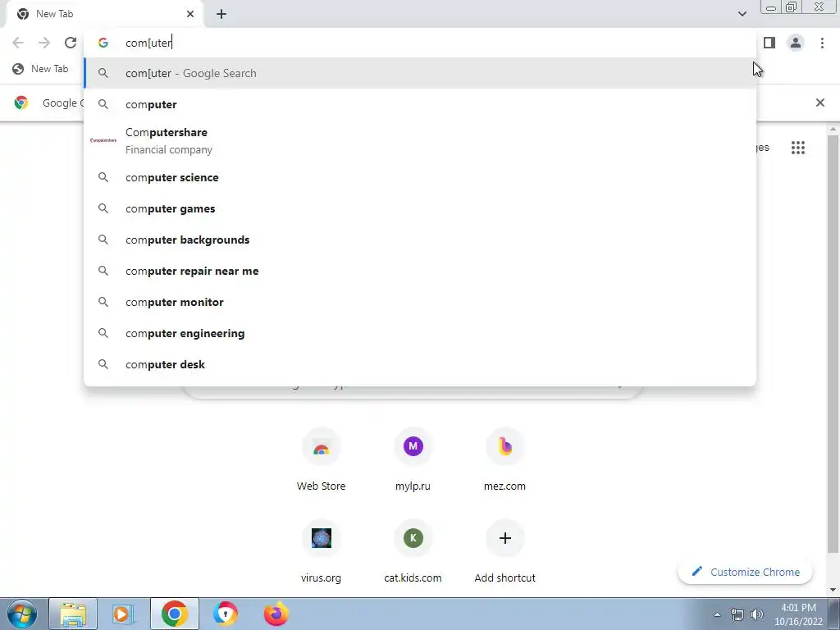Open the cat.kids.com shortcut
Viewport: 840px width, 630px height.
(x=413, y=552)
